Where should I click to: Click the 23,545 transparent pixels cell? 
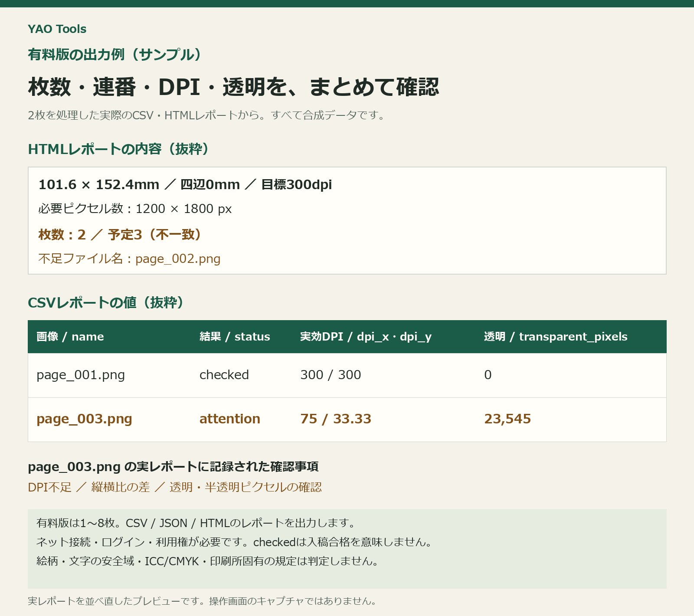pyautogui.click(x=507, y=419)
